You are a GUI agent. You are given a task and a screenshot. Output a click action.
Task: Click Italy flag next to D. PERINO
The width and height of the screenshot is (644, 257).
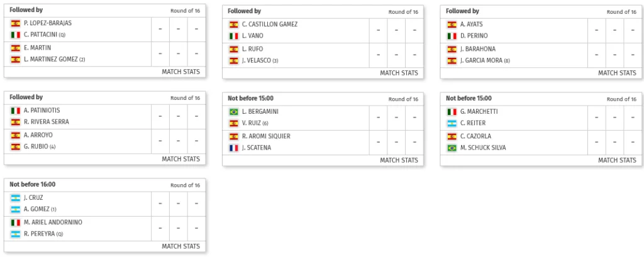tap(452, 36)
